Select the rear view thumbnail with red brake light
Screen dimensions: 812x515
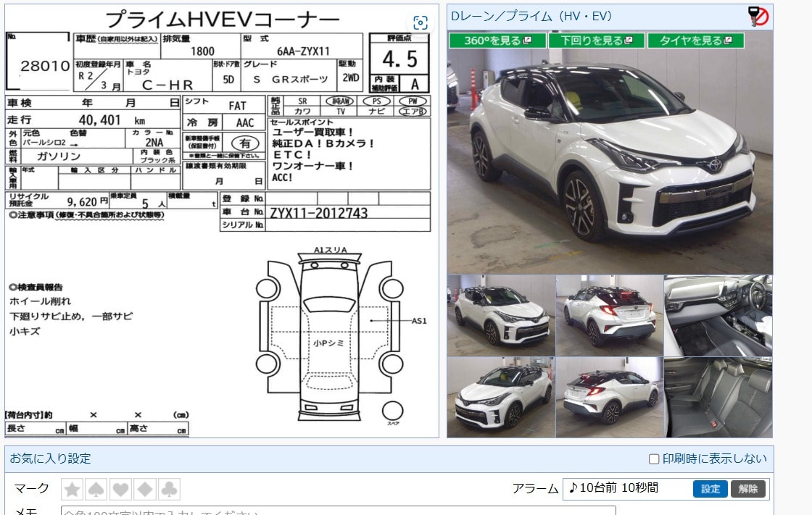click(610, 315)
